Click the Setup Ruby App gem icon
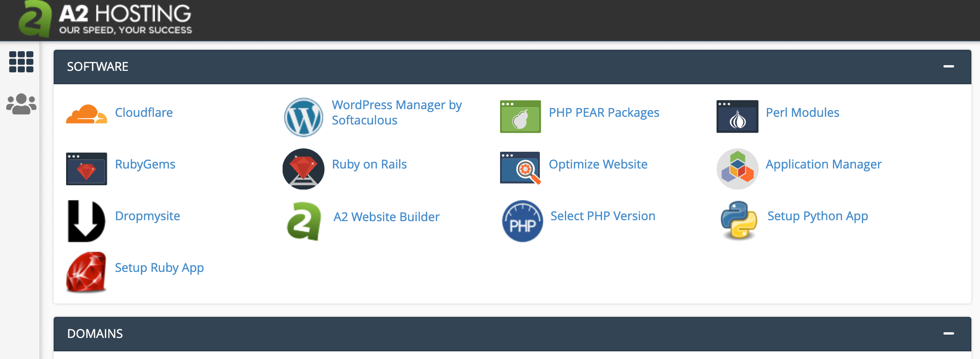This screenshot has height=359, width=980. tap(86, 272)
